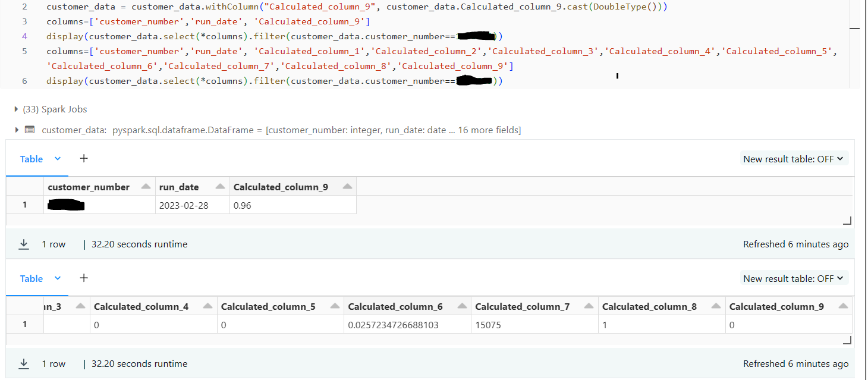The height and width of the screenshot is (380, 868).
Task: Sort by customer_number column
Action: (146, 187)
